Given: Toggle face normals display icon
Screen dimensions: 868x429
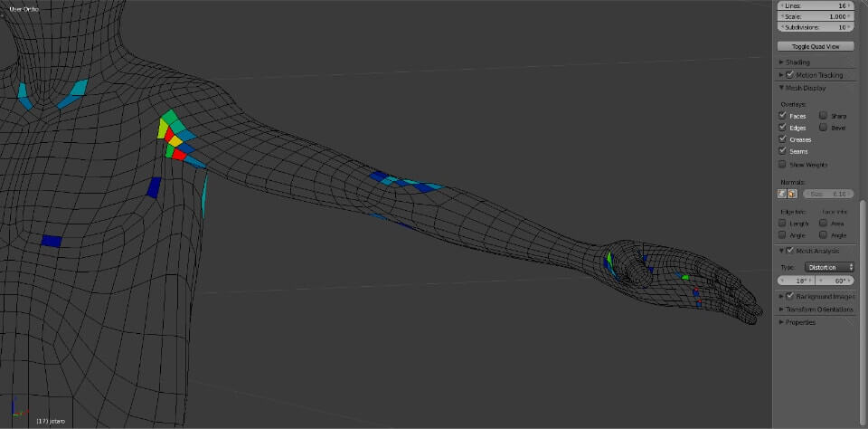Looking at the screenshot, I should 792,194.
